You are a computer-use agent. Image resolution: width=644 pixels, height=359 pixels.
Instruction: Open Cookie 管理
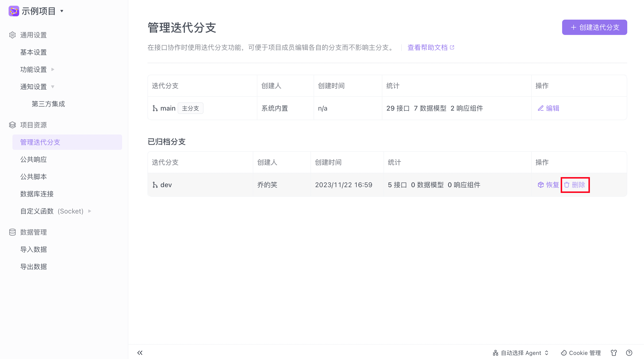[581, 353]
